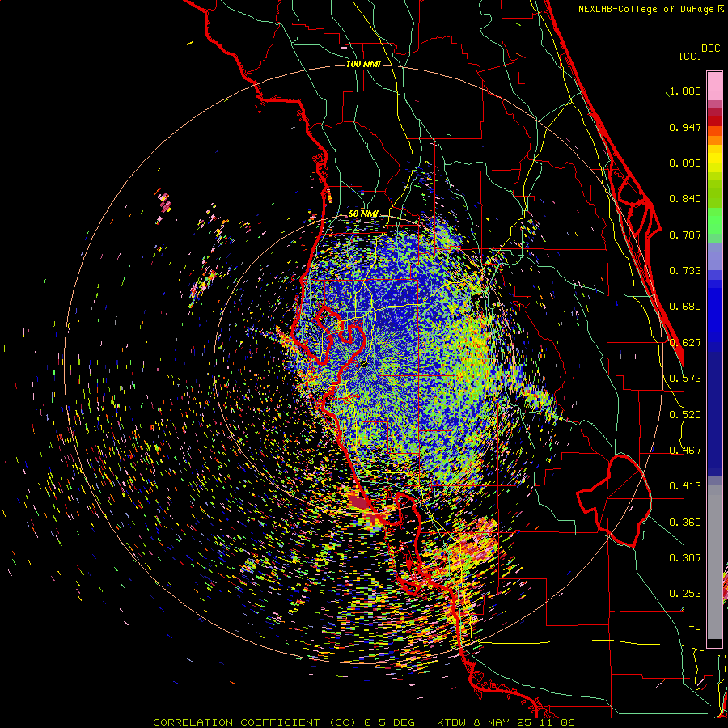
Task: Select the 0.893 scale value
Action: [x=685, y=163]
